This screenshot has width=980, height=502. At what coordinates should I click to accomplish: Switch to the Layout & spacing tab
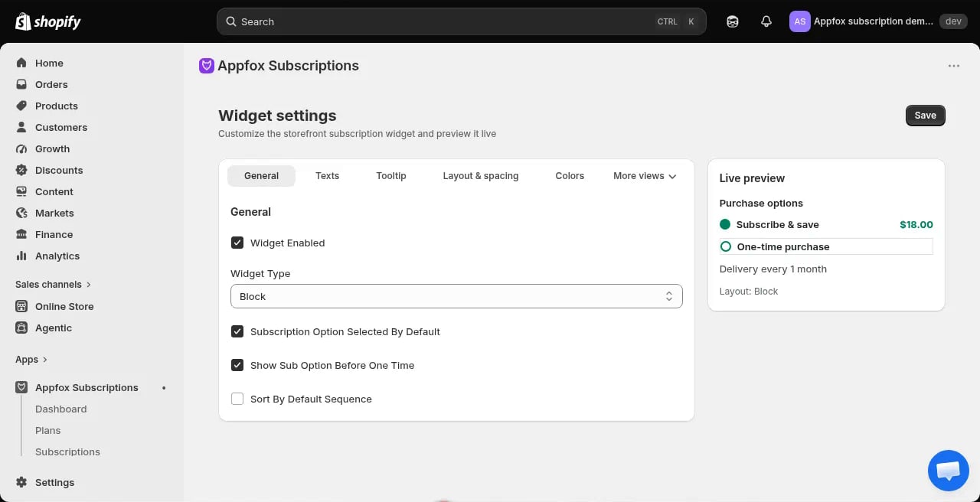click(481, 176)
